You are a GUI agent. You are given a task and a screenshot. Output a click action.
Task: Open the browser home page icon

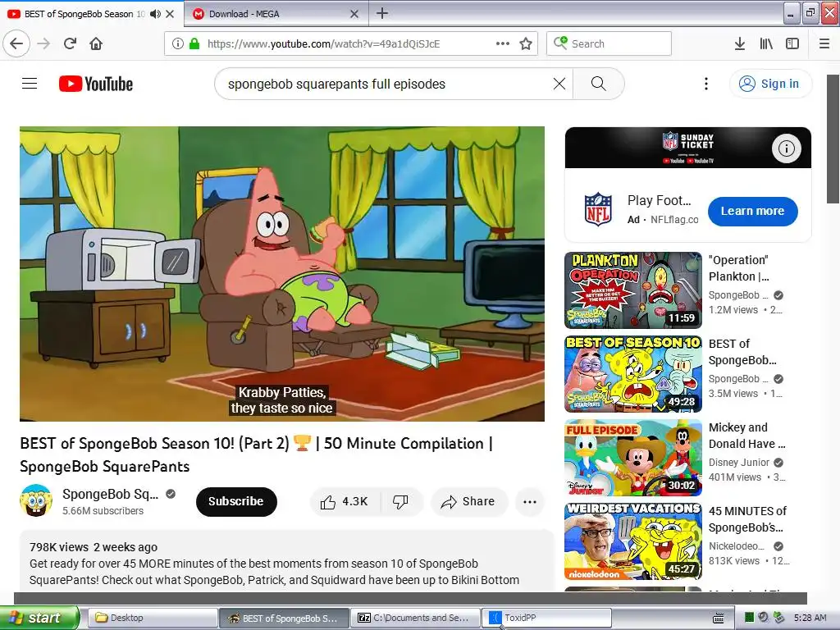[96, 43]
